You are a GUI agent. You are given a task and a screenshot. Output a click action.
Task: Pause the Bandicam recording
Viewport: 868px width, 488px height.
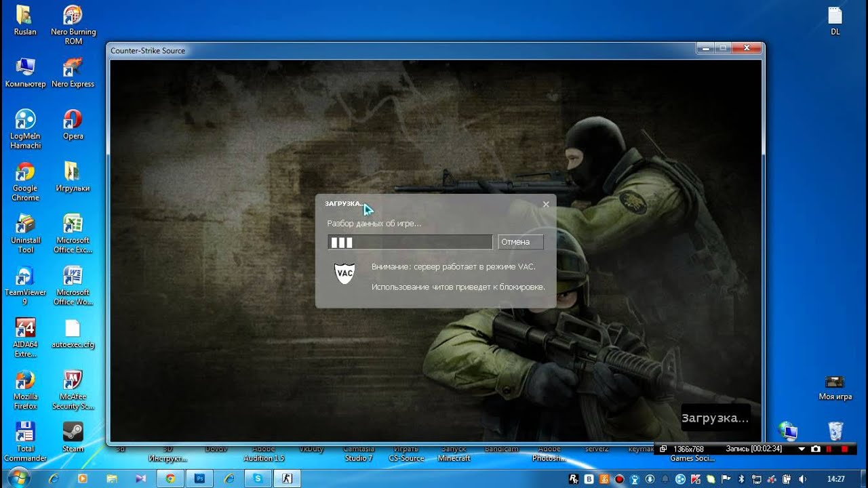829,449
